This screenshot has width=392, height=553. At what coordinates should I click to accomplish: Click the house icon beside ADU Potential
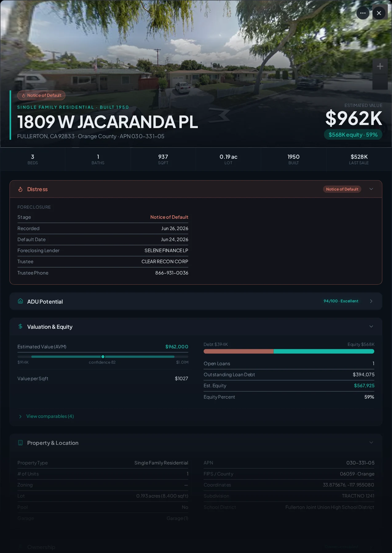(20, 301)
